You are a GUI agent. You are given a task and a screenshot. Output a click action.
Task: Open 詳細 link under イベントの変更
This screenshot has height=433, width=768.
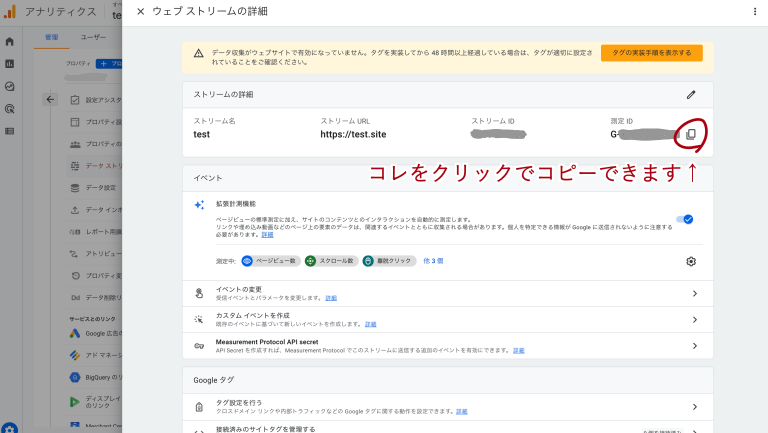(331, 298)
